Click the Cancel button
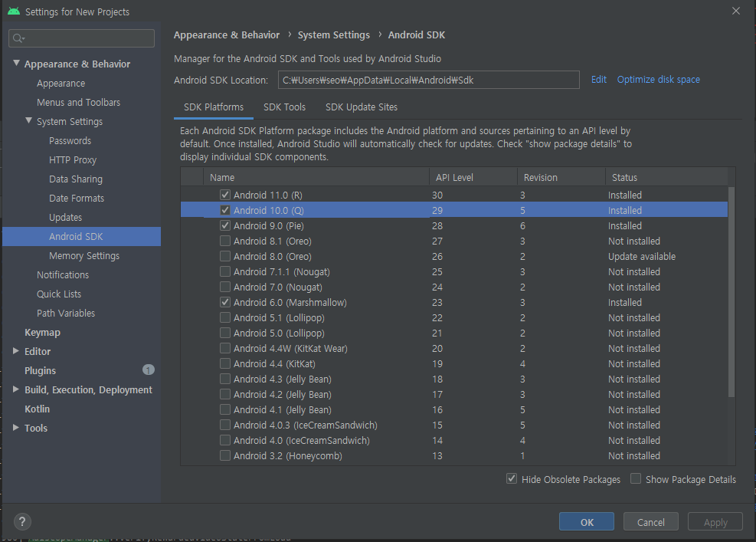756x542 pixels. pyautogui.click(x=651, y=522)
